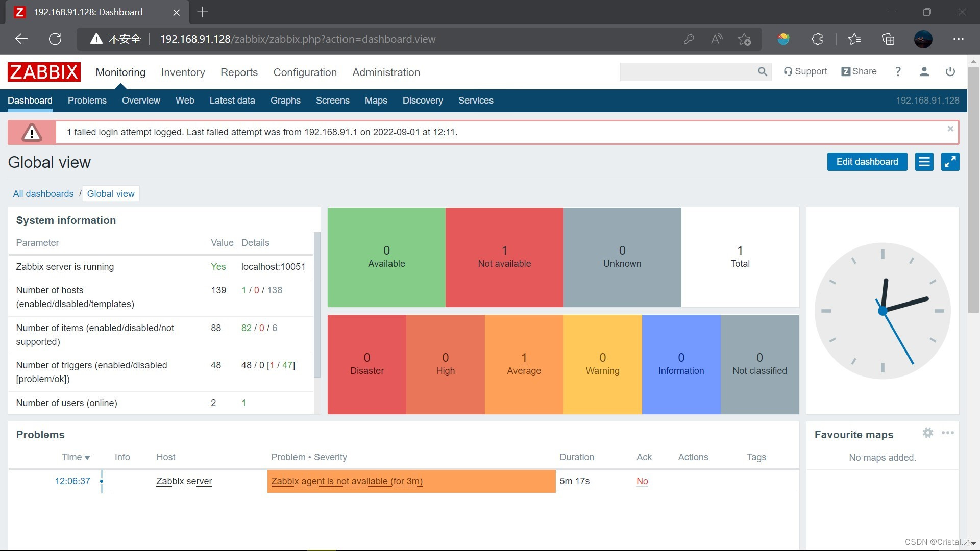
Task: Click the sign out power icon
Action: (x=950, y=72)
